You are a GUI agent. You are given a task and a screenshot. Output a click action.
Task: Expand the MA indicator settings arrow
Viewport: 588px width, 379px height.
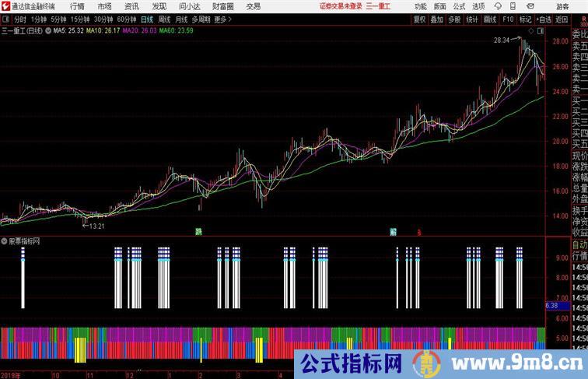point(49,31)
